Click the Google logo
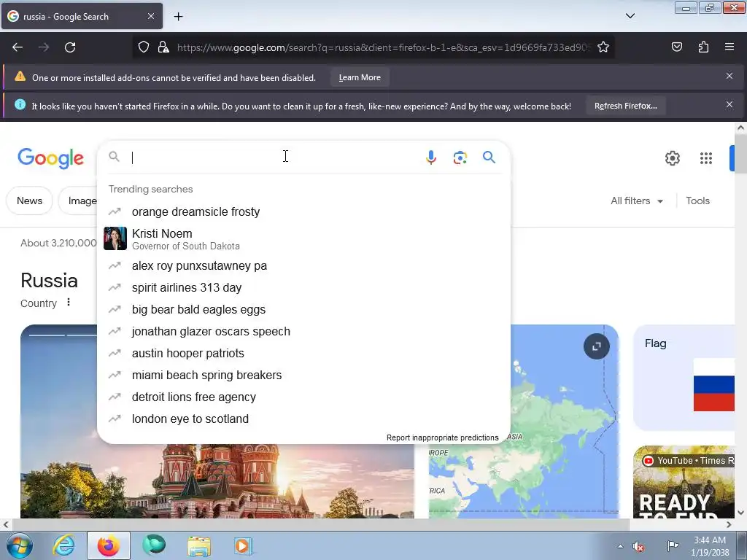Screen dimensions: 747x560 point(50,158)
